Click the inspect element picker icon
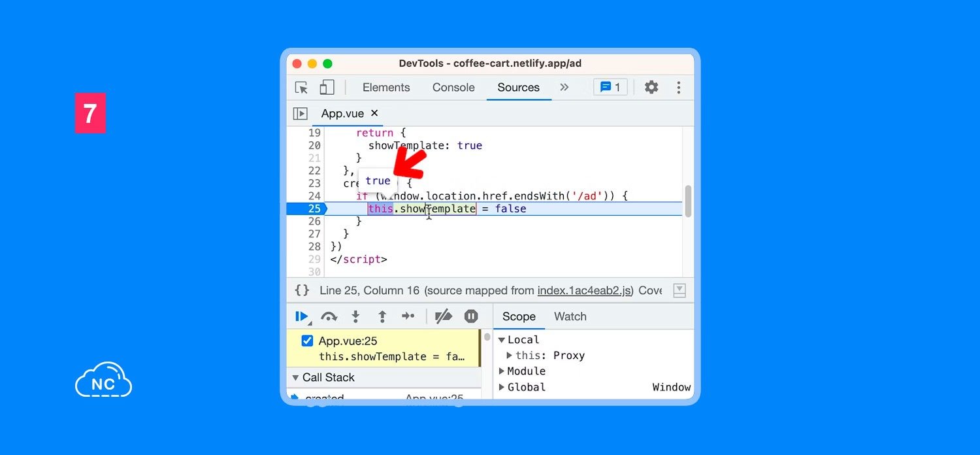Screen dimensions: 980x455 click(x=301, y=88)
